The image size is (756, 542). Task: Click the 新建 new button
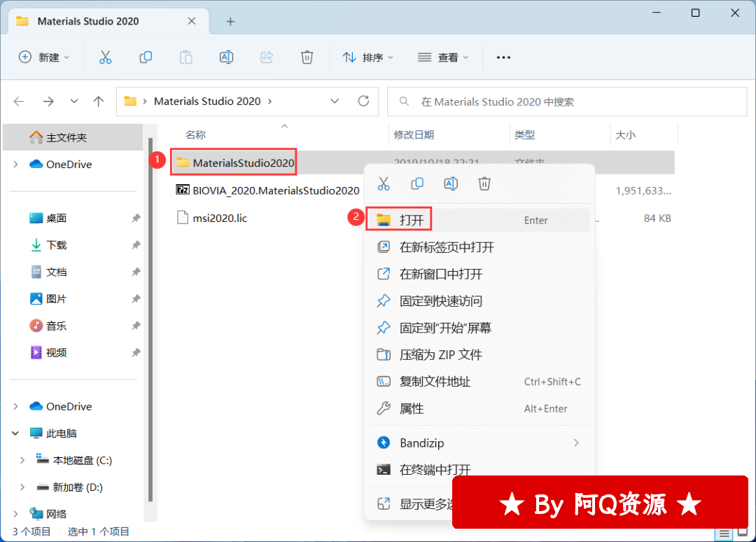pos(44,57)
